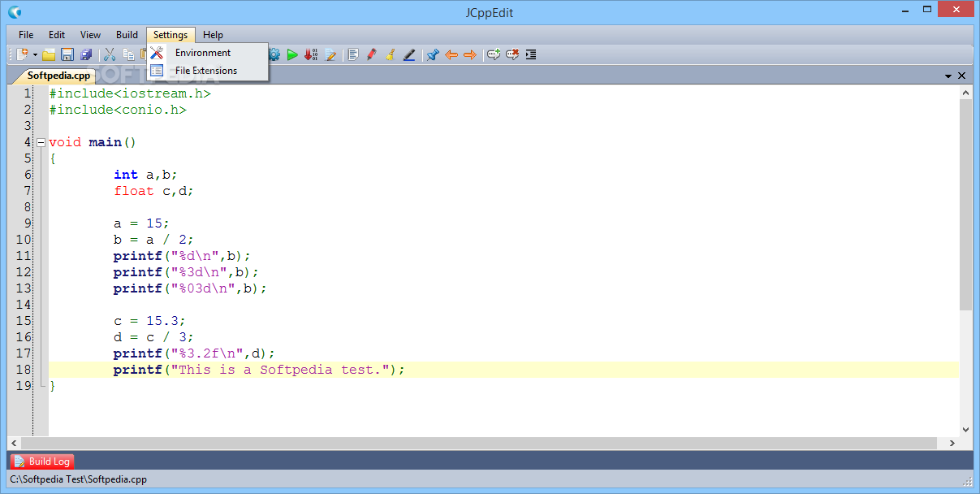
Task: Click the "d = c / 3;" line
Action: (x=153, y=337)
